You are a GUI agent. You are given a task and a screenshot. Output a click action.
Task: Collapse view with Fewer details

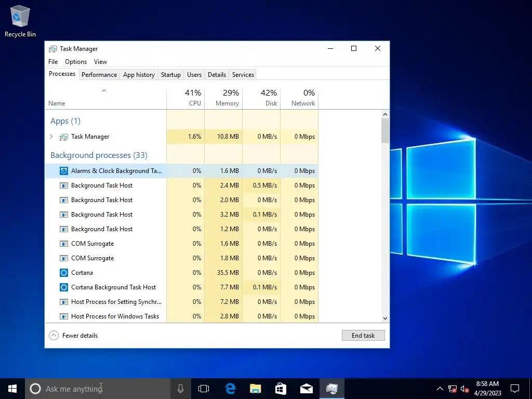[73, 336]
